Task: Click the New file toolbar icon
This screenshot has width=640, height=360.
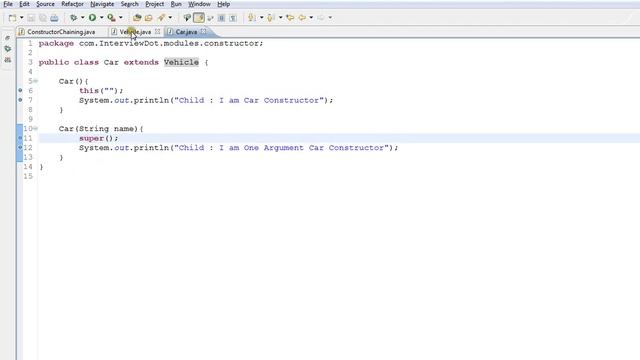Action: 13,18
